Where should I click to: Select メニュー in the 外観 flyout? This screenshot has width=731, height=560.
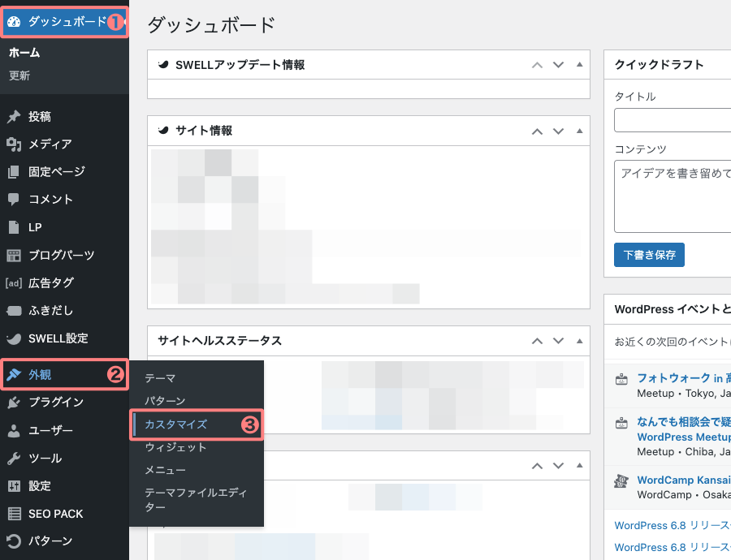tap(165, 471)
